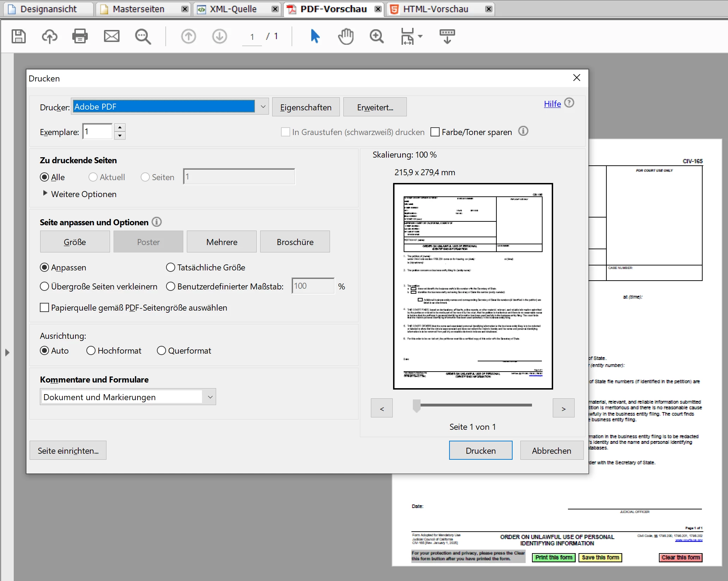Click the save disk icon in toolbar
Image resolution: width=728 pixels, height=581 pixels.
(x=18, y=36)
